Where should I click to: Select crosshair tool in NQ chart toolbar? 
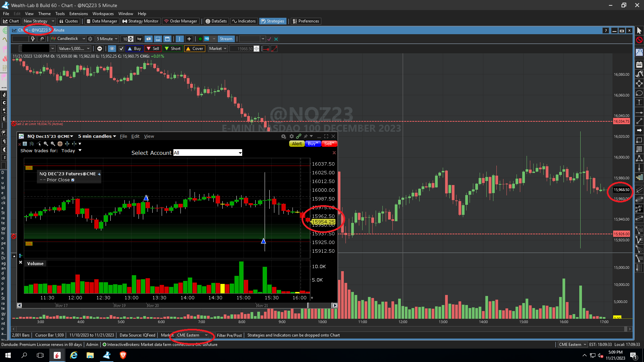(60, 144)
